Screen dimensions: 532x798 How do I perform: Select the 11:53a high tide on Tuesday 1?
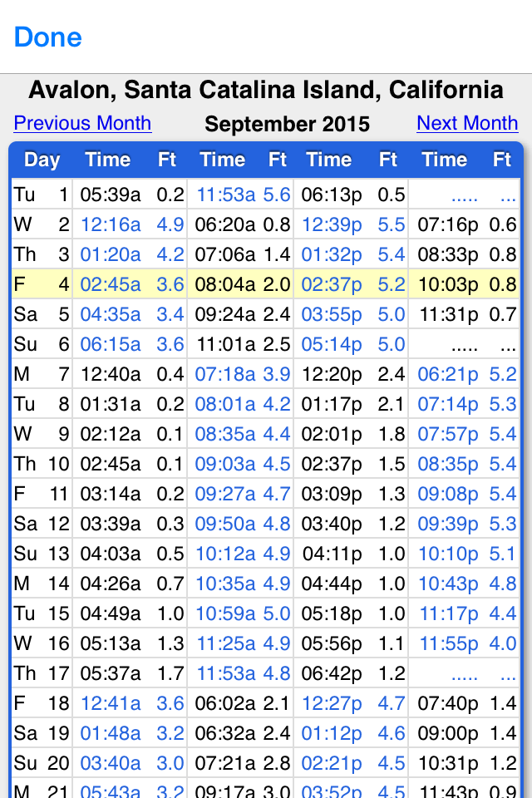pyautogui.click(x=225, y=195)
